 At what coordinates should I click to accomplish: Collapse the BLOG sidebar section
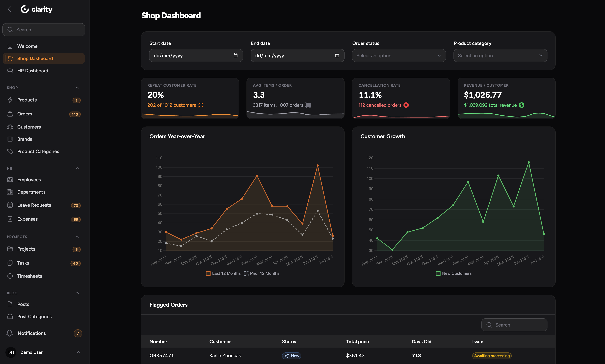77,293
